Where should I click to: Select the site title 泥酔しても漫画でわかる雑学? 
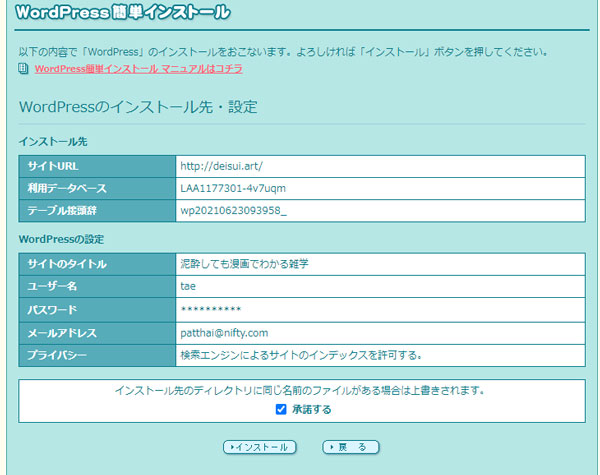(x=244, y=264)
